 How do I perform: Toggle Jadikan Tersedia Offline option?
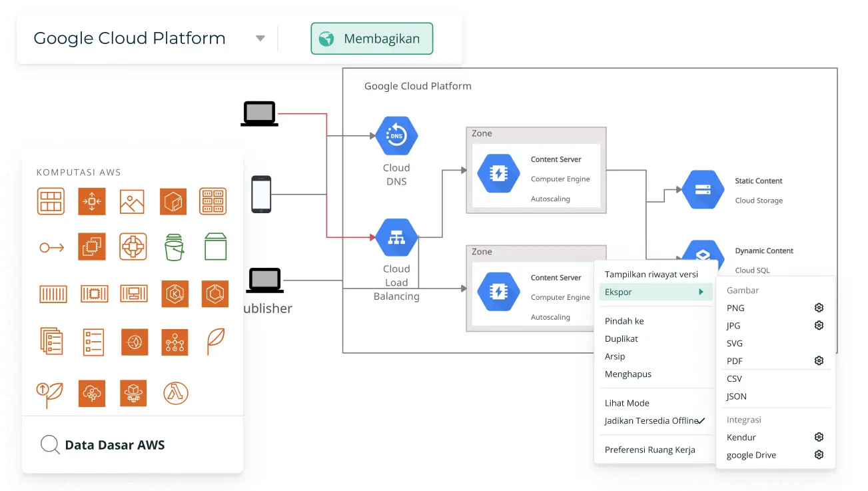click(x=655, y=420)
